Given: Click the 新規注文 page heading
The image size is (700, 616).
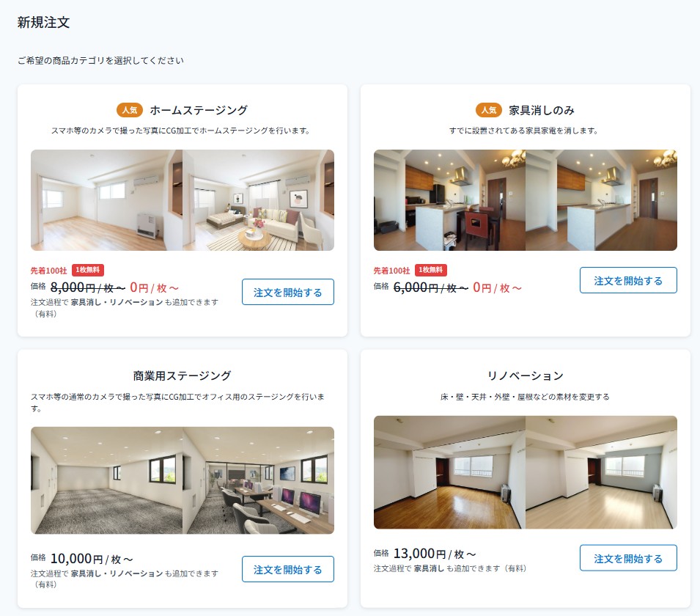Looking at the screenshot, I should click(43, 22).
